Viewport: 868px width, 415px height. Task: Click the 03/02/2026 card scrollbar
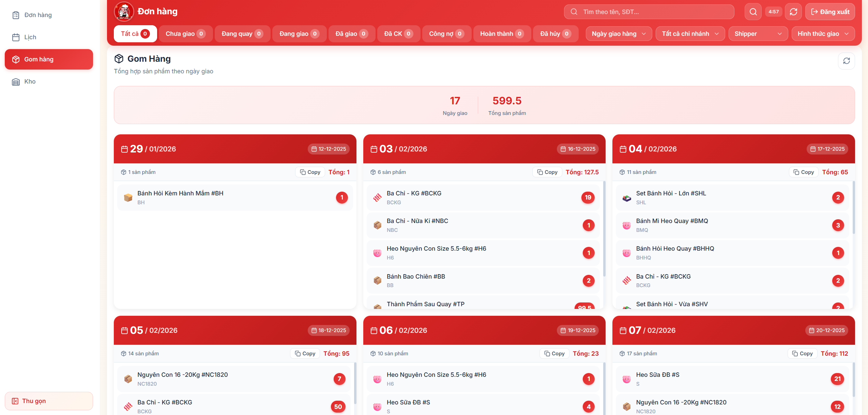pos(604,228)
